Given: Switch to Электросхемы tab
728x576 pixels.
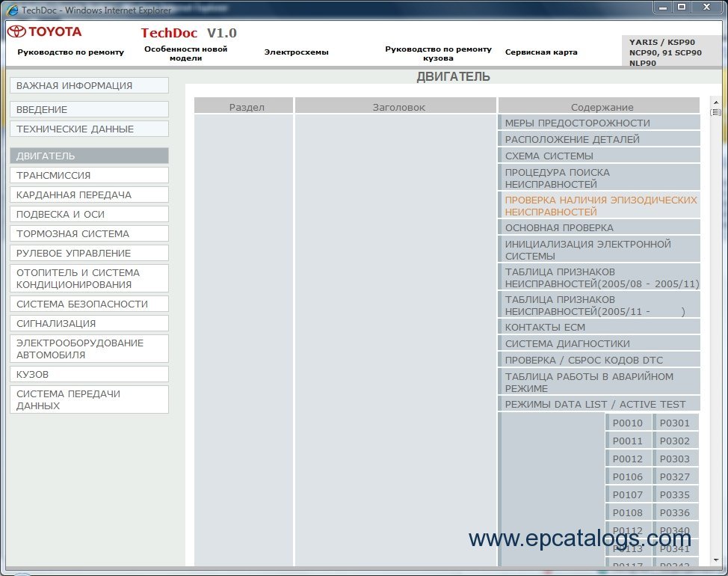Looking at the screenshot, I should click(x=296, y=52).
